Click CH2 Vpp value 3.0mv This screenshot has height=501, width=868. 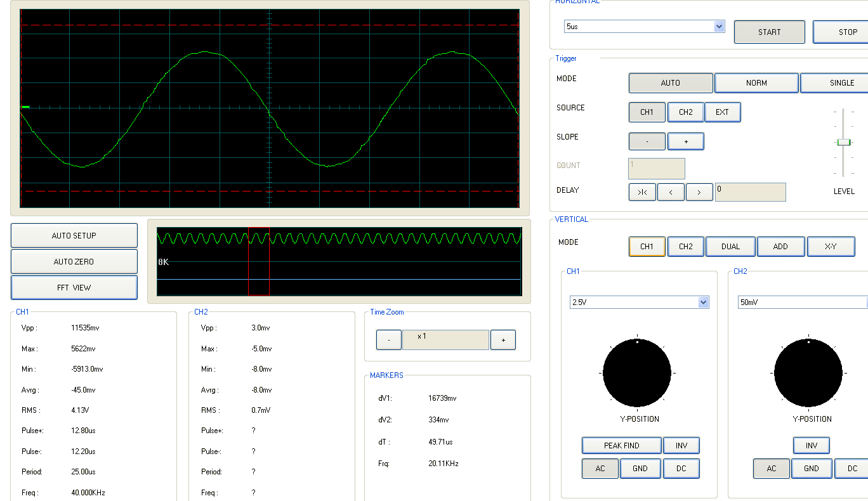tap(261, 329)
